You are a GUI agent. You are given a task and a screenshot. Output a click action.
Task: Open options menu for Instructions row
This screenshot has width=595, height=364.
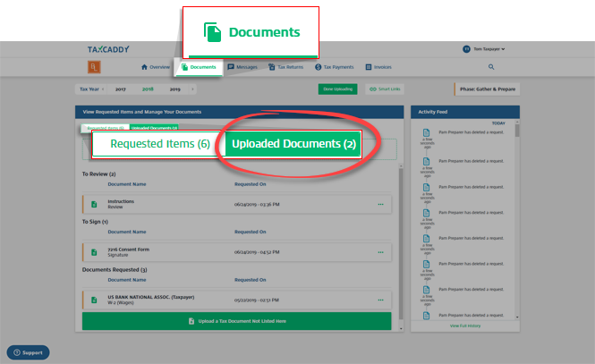pyautogui.click(x=380, y=205)
